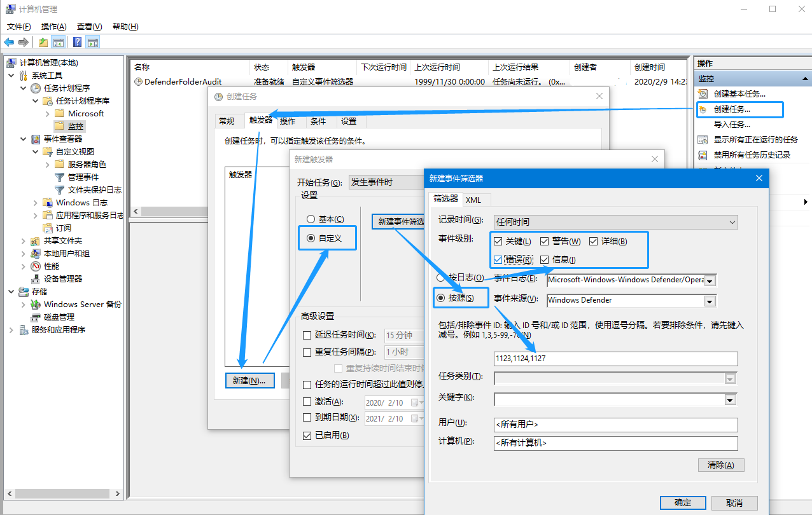812x515 pixels.
Task: Expand the Microsoft node in the tree
Action: pyautogui.click(x=46, y=113)
